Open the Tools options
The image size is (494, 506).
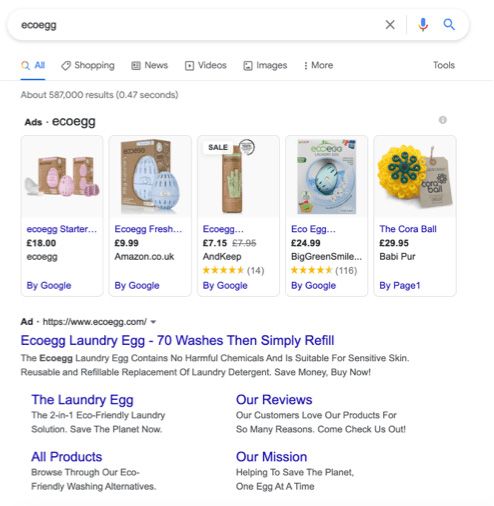coord(444,65)
